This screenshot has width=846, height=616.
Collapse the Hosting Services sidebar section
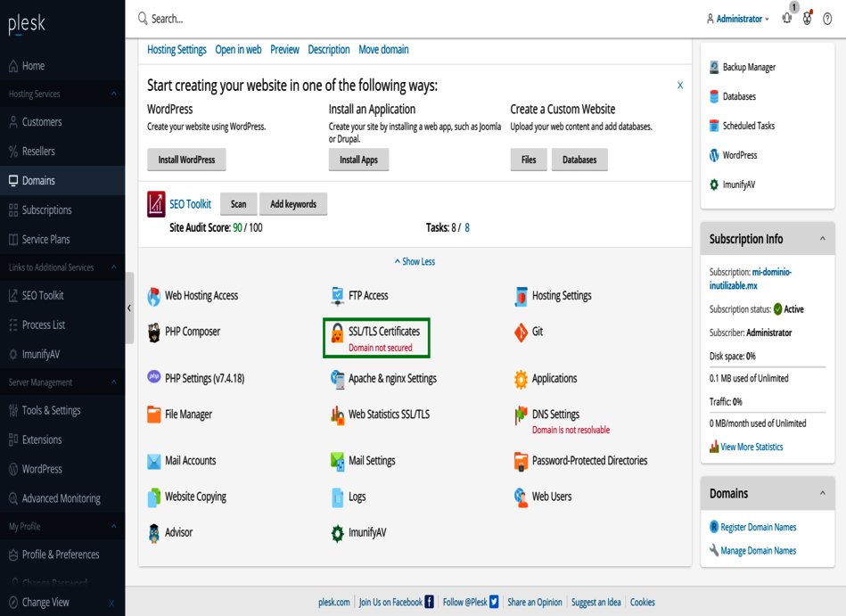(114, 94)
